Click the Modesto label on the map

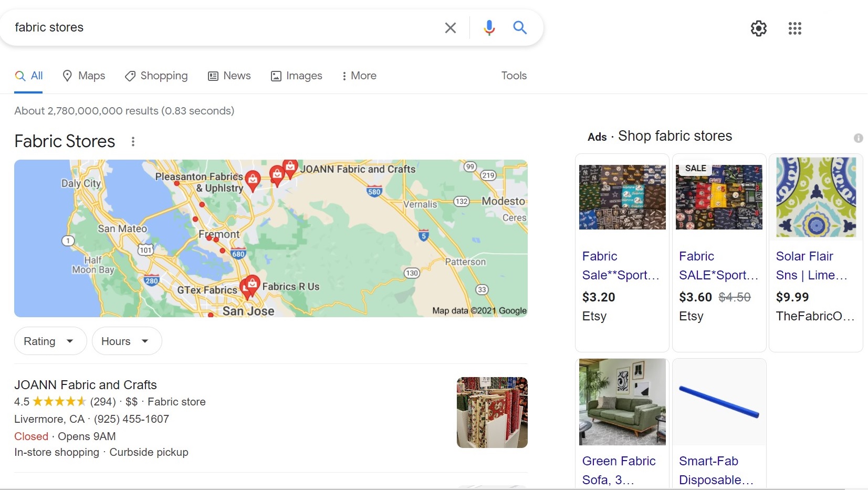pyautogui.click(x=503, y=201)
